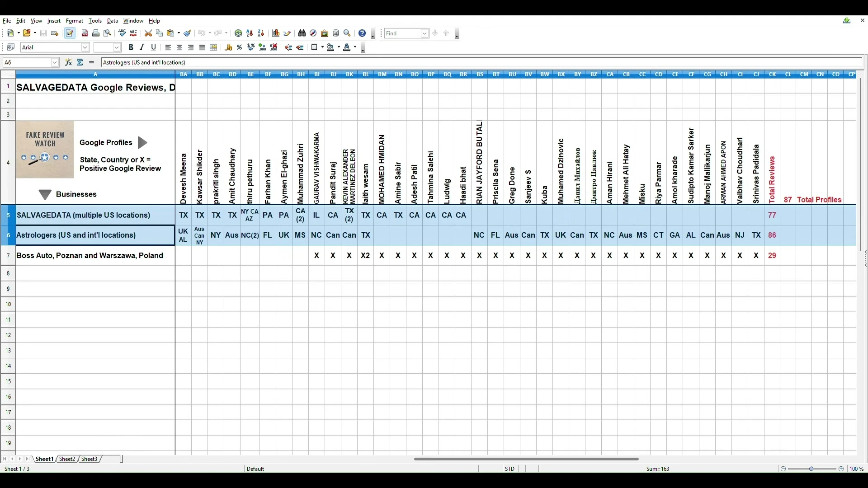Select the SALVAGEDATA (multiple US locations) cell
This screenshot has height=488, width=868.
pos(95,215)
